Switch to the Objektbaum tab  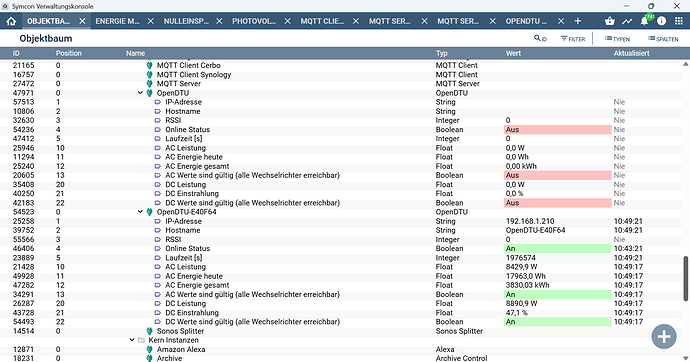pos(48,21)
